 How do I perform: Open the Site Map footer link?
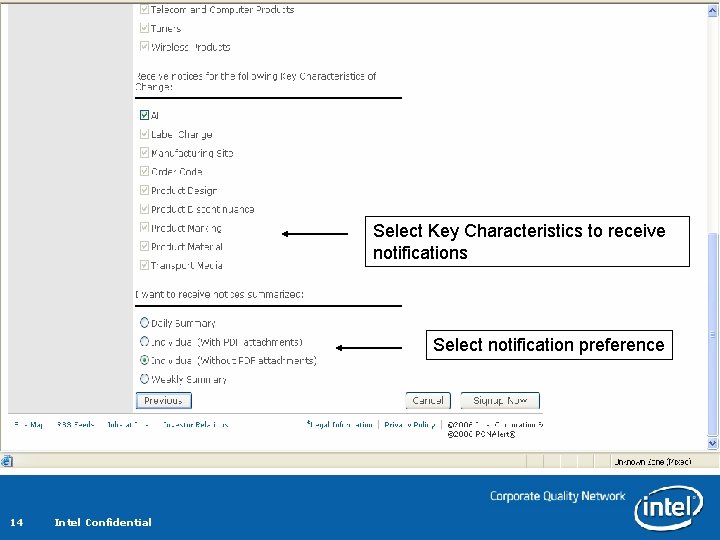[28, 425]
